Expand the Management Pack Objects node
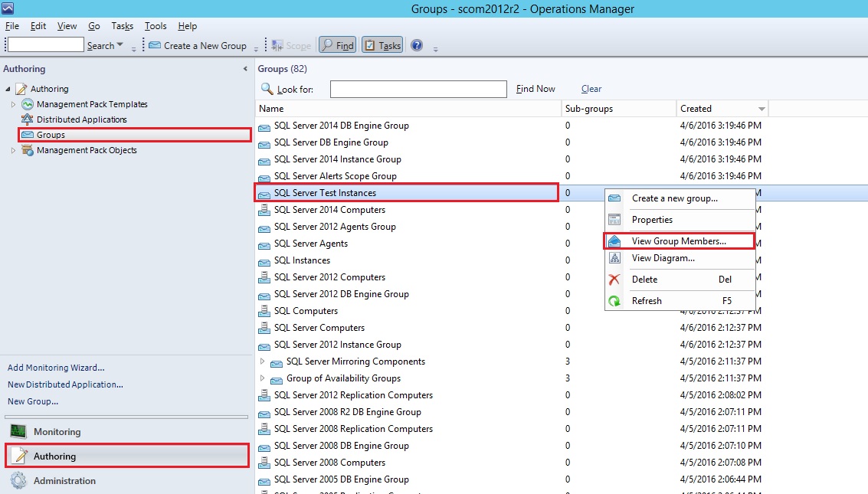 (13, 150)
